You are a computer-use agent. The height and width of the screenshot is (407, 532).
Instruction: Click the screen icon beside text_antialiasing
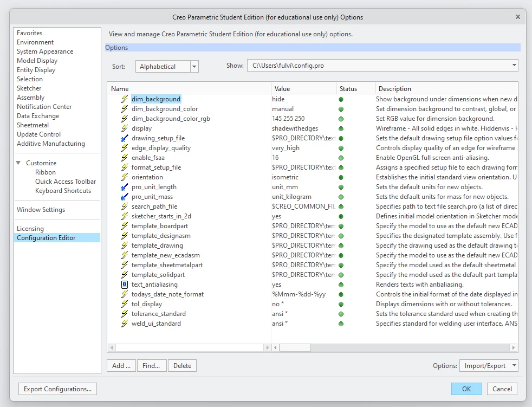[x=125, y=285]
